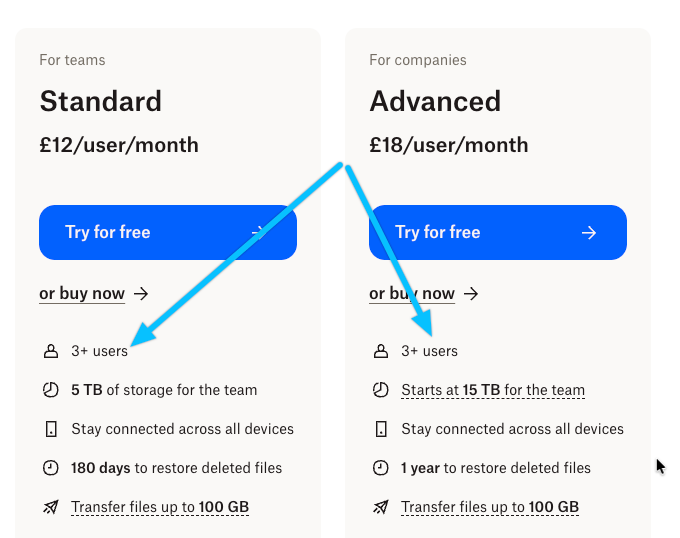Click the user icon in the Advanced plan
Image resolution: width=680 pixels, height=538 pixels.
381,351
